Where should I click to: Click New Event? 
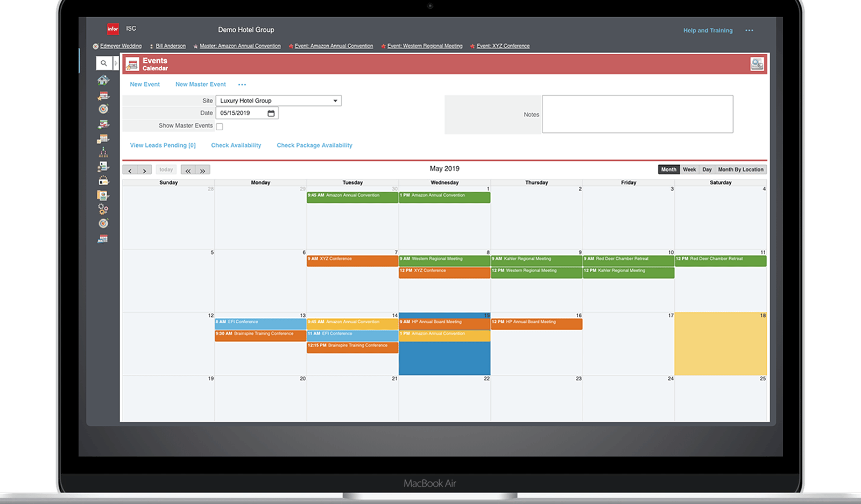click(x=145, y=84)
